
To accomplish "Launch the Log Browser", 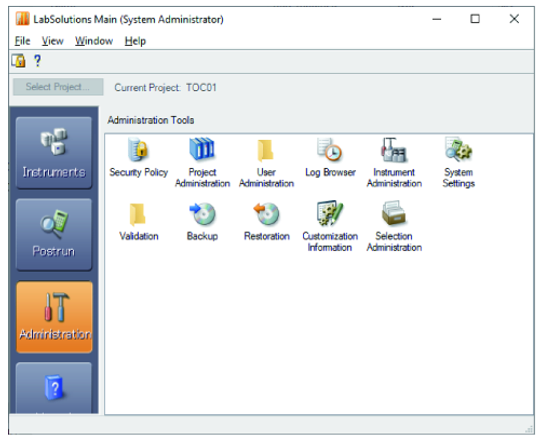I will coord(330,157).
